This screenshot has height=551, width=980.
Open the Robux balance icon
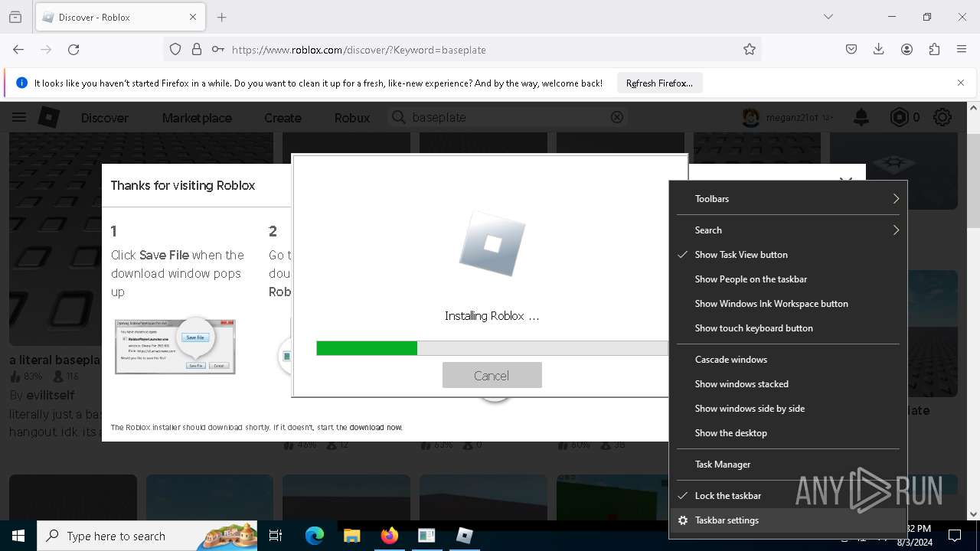(x=899, y=117)
